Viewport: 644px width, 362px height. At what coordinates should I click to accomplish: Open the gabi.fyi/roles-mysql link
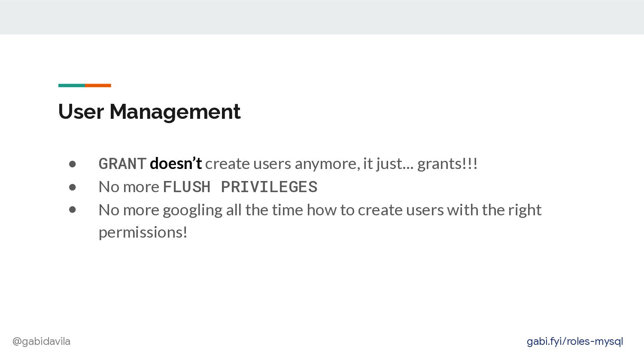[x=574, y=341]
